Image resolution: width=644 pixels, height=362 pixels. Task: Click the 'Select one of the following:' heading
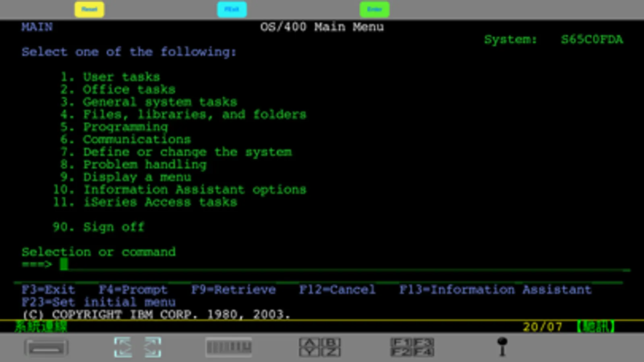pyautogui.click(x=129, y=52)
